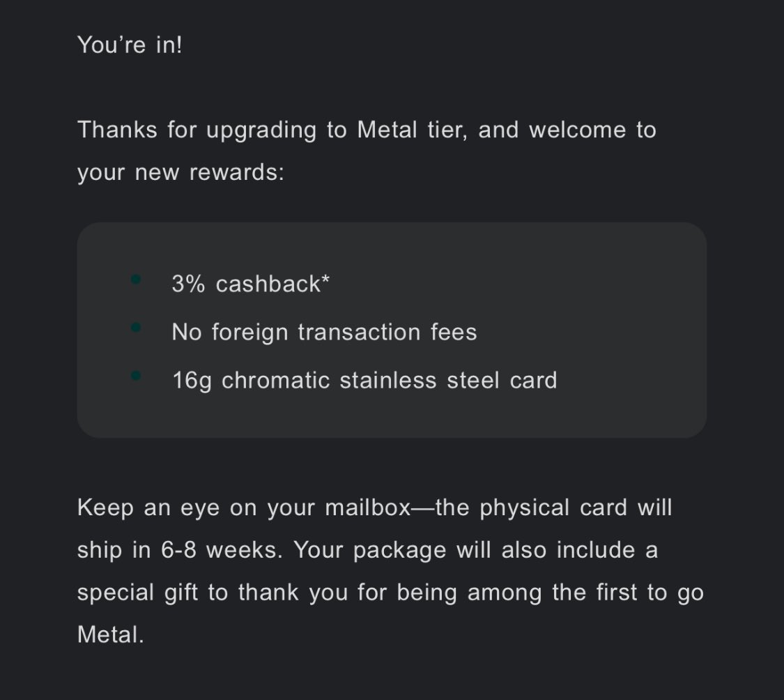Click the "special gift" phrase
The height and width of the screenshot is (700, 784).
tap(137, 593)
